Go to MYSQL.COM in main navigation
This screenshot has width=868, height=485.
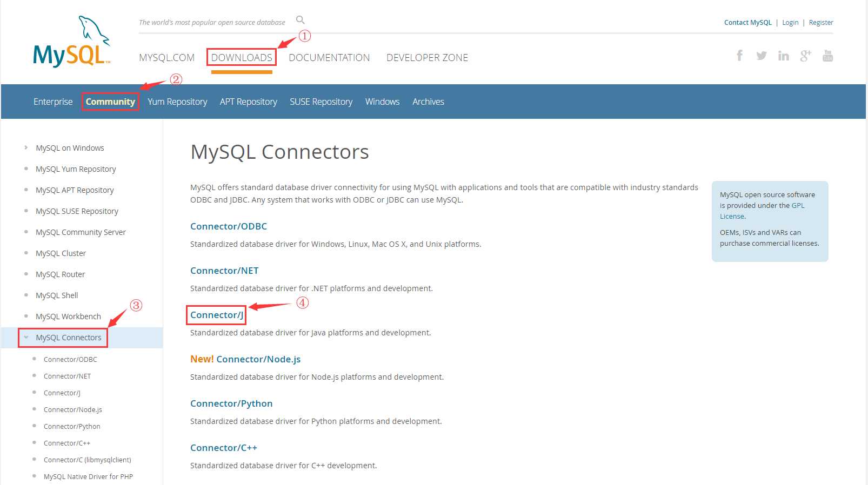pos(166,58)
